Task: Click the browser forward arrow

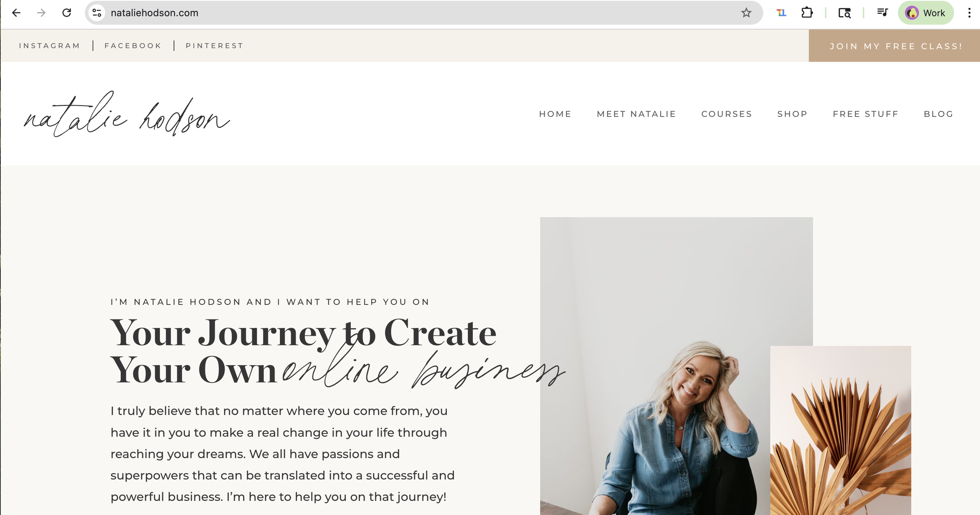Action: point(41,13)
